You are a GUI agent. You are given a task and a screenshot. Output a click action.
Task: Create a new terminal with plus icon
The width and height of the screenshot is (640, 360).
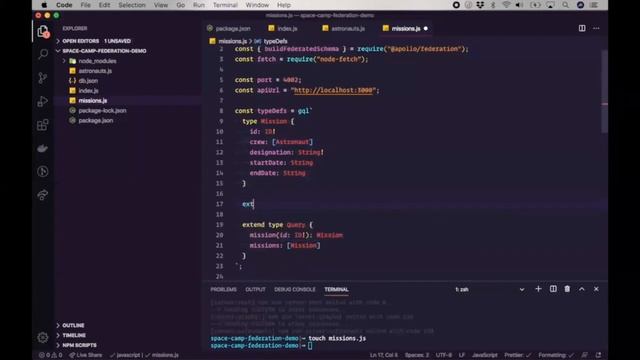pyautogui.click(x=538, y=289)
